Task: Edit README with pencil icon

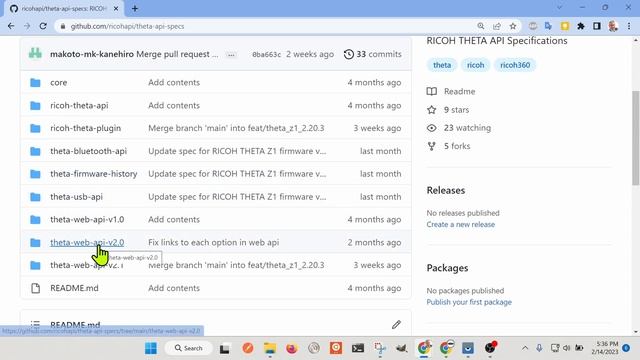Action: tap(396, 324)
